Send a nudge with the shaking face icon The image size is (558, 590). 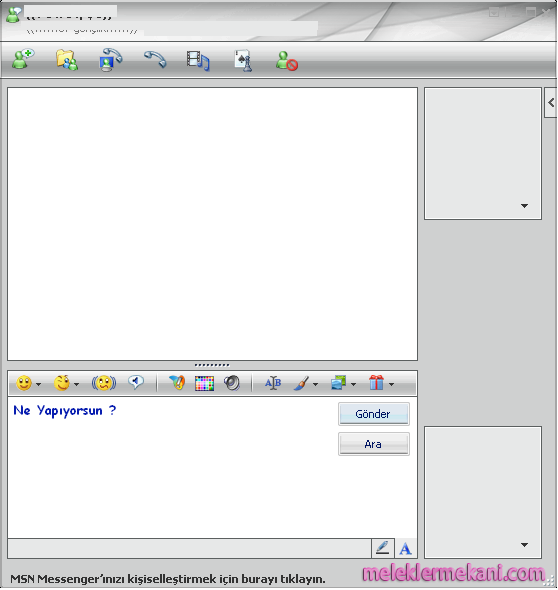point(104,383)
